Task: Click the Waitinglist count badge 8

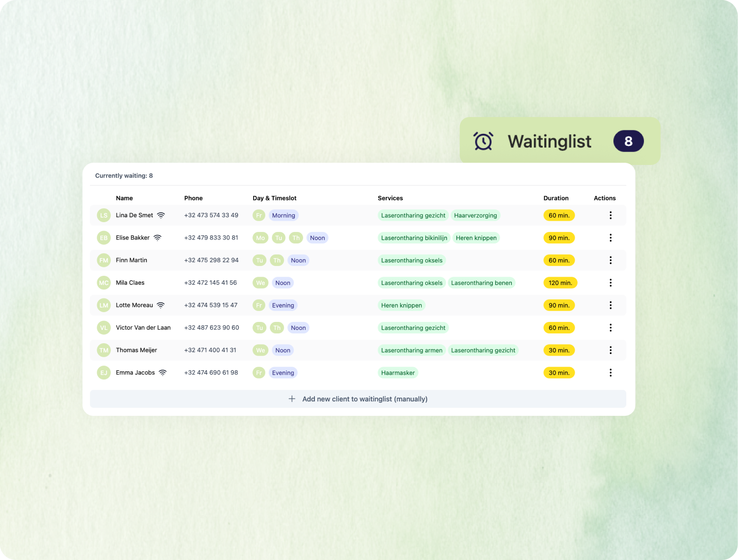Action: point(628,141)
